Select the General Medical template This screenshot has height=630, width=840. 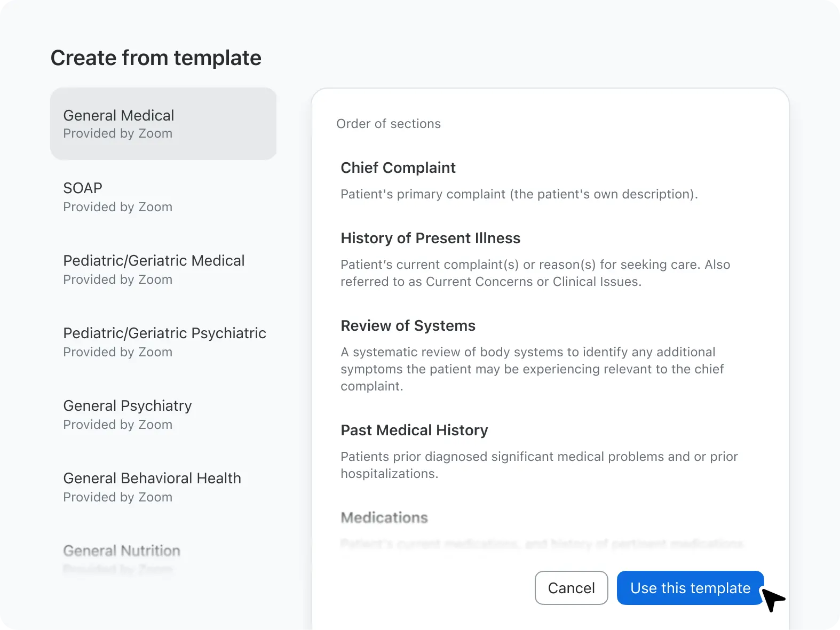[163, 124]
